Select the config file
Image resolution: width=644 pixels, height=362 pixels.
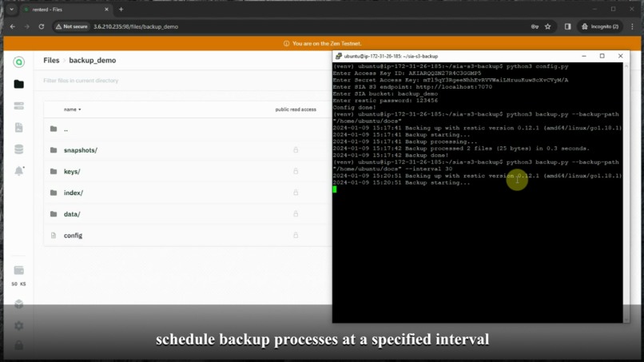(x=73, y=236)
